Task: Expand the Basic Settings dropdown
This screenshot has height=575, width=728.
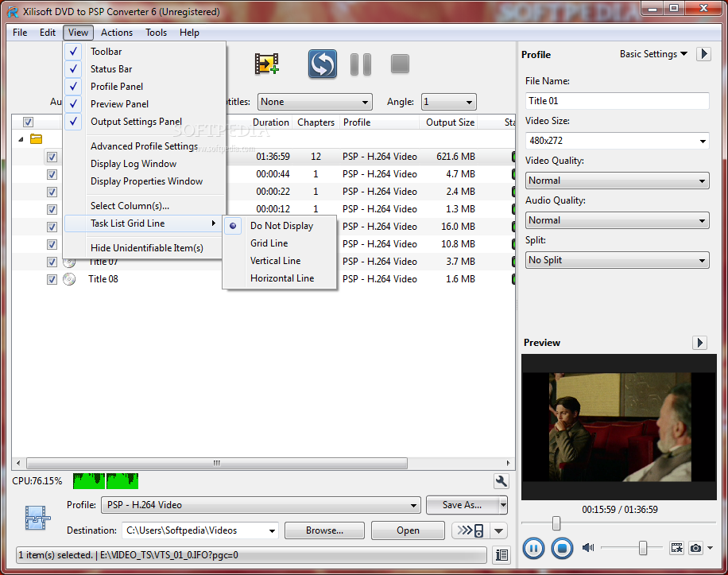Action: [653, 54]
